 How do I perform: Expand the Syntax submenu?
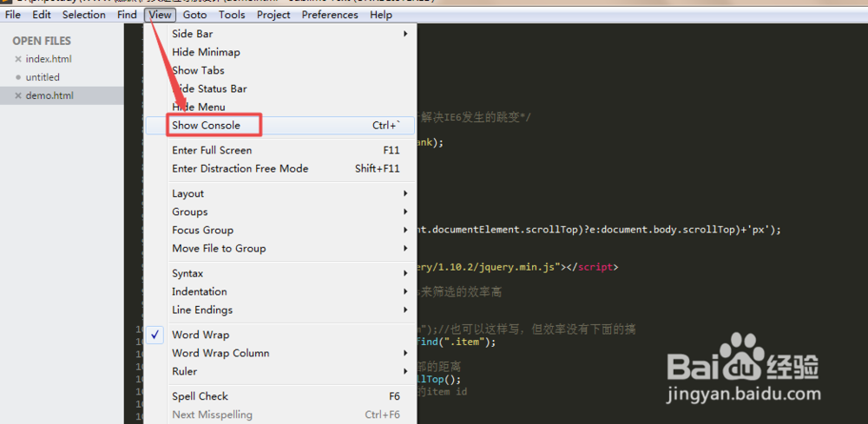tap(280, 273)
